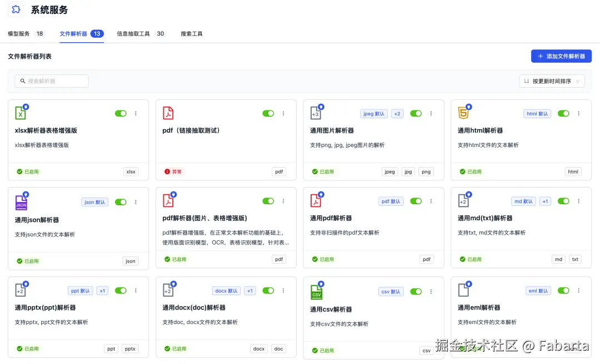This screenshot has height=364, width=600.
Task: Toggle the 通用docx(doc)解析器 switch
Action: [268, 291]
